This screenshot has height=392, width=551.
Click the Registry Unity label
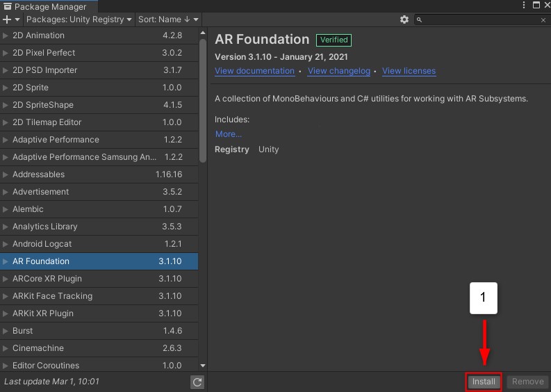247,149
